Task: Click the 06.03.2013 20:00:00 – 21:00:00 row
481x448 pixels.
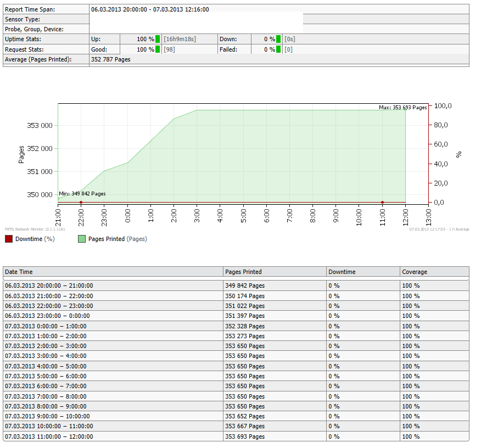Action: (x=236, y=285)
